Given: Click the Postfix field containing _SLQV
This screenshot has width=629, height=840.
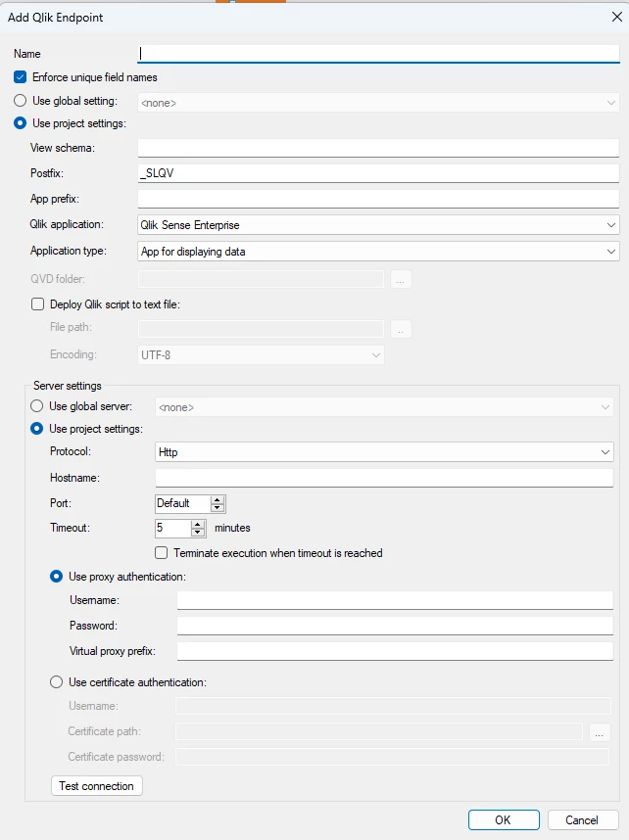Looking at the screenshot, I should click(378, 173).
